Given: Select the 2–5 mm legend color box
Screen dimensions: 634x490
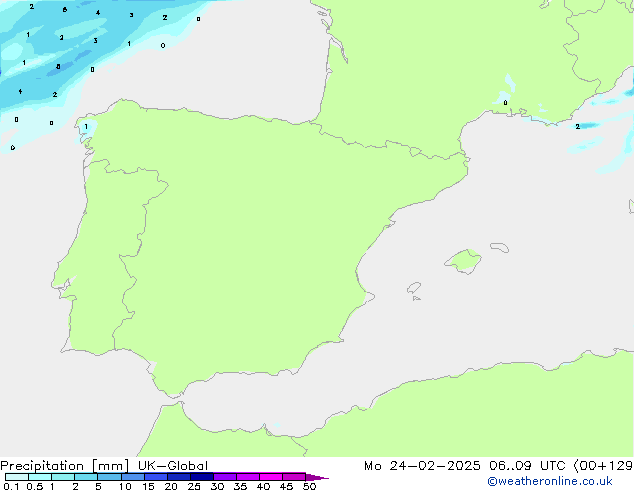Looking at the screenshot, I should [x=86, y=477].
